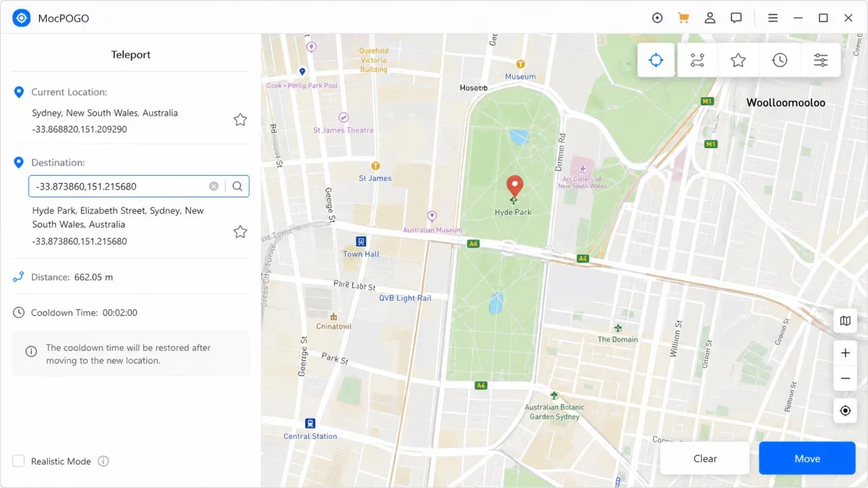Open the favorites star tool on map toolbar

tap(738, 60)
